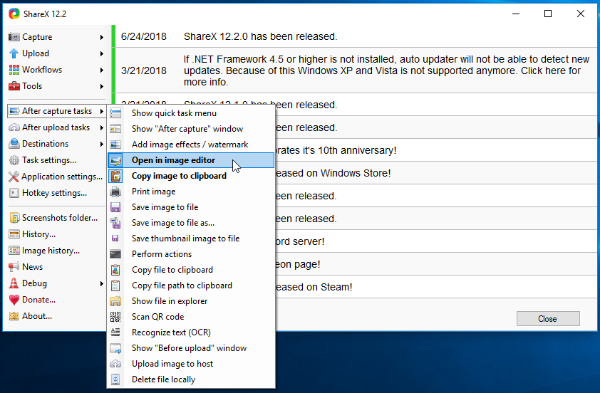The width and height of the screenshot is (600, 393).
Task: Click the Application settings wrench icon
Action: 14,176
